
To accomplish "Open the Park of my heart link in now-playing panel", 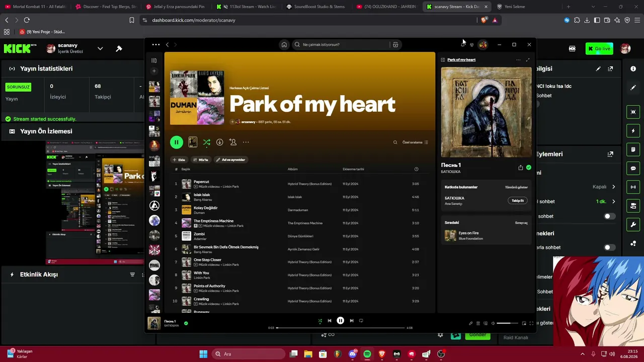I will [461, 60].
